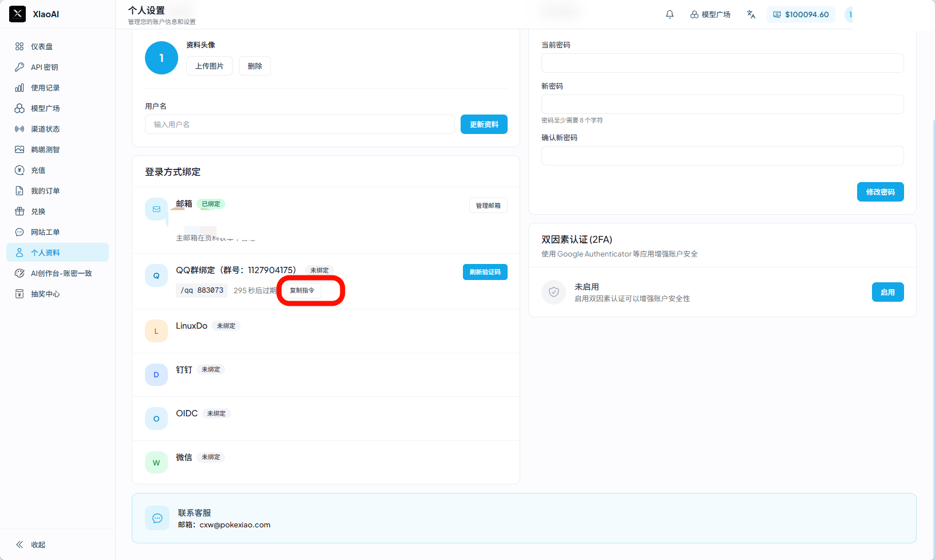Viewport: 935px width, 560px height.
Task: Select the 个人资料 sidebar item
Action: [x=57, y=253]
